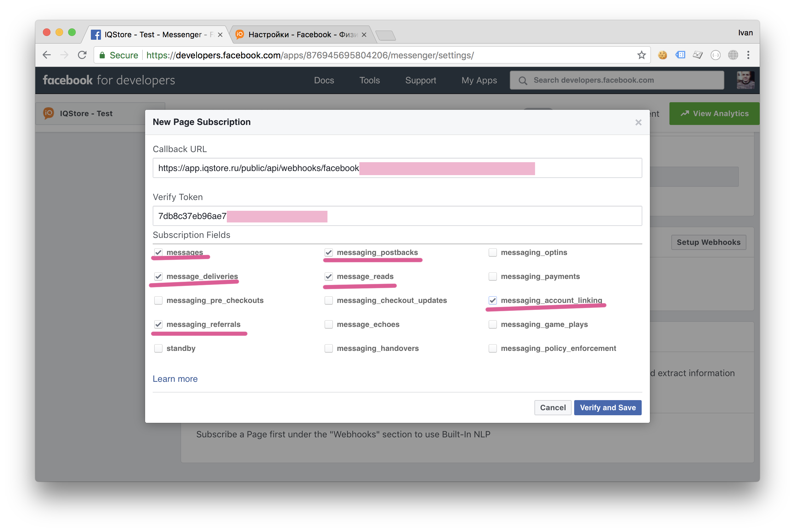The image size is (795, 532).
Task: Open Tools in top navigation
Action: [x=370, y=80]
